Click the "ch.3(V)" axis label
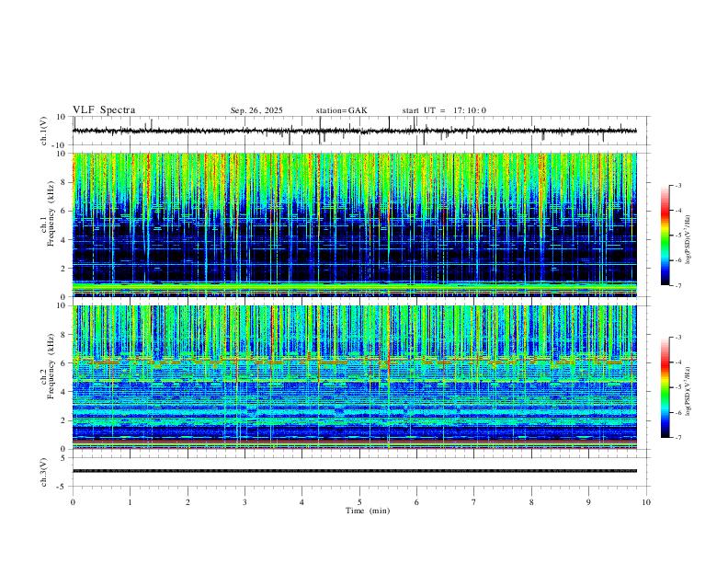 (44, 472)
